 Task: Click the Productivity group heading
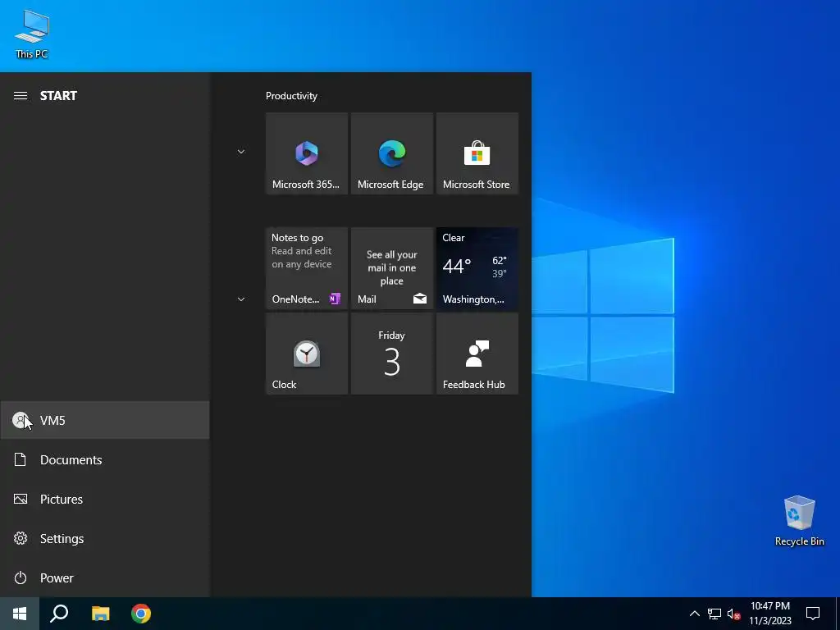point(291,96)
